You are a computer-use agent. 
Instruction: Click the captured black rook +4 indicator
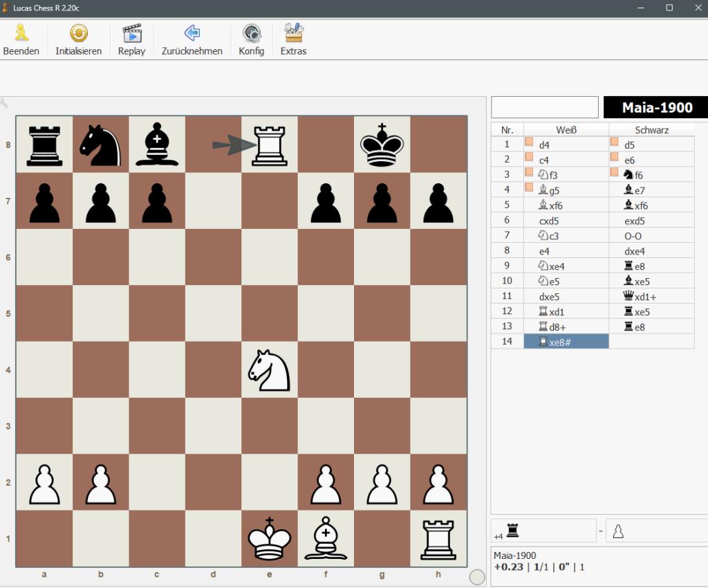(x=512, y=531)
